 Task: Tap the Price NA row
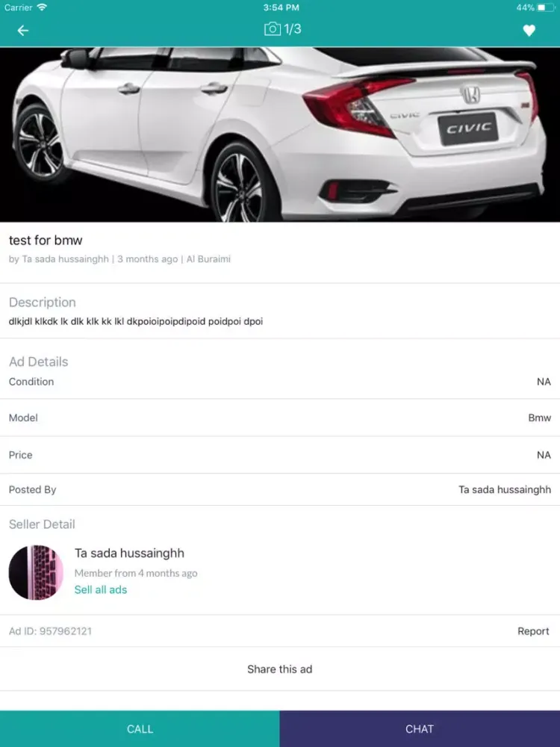(280, 455)
